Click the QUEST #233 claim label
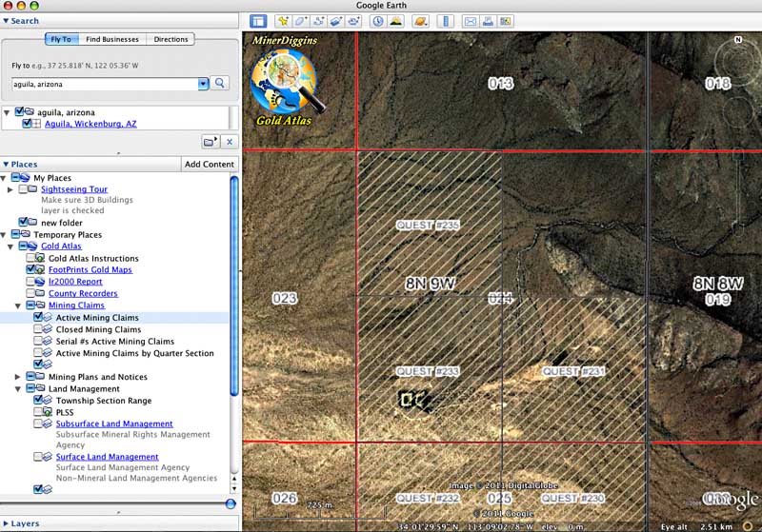The image size is (762, 532). (428, 371)
